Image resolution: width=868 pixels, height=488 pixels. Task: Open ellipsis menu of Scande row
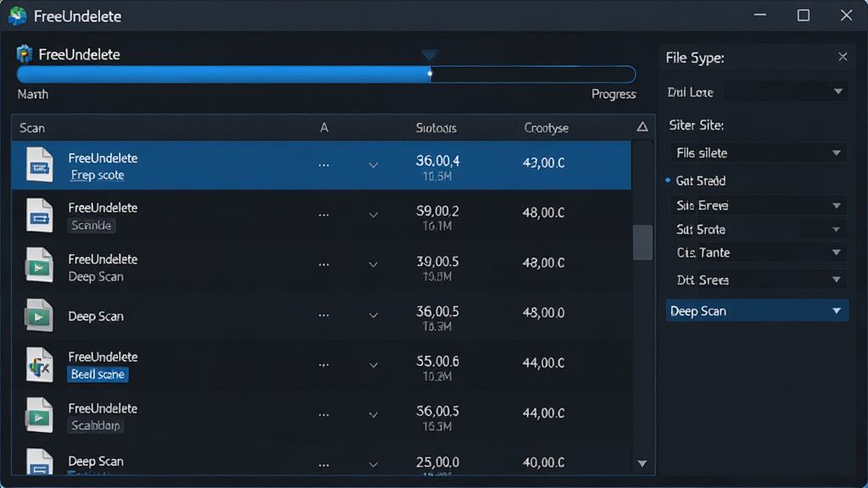pos(324,214)
